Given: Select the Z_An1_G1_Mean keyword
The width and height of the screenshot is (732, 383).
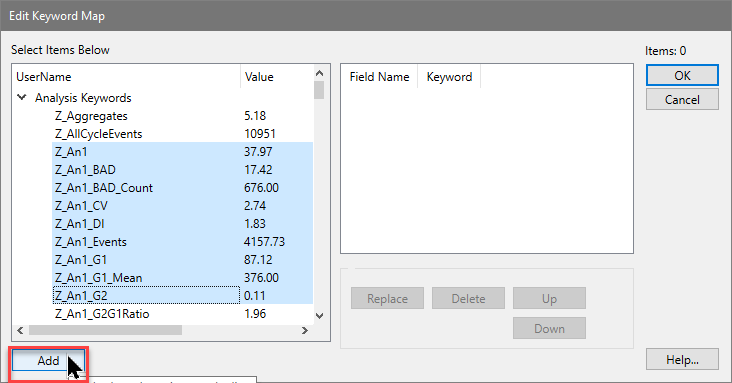Looking at the screenshot, I should click(x=99, y=278).
